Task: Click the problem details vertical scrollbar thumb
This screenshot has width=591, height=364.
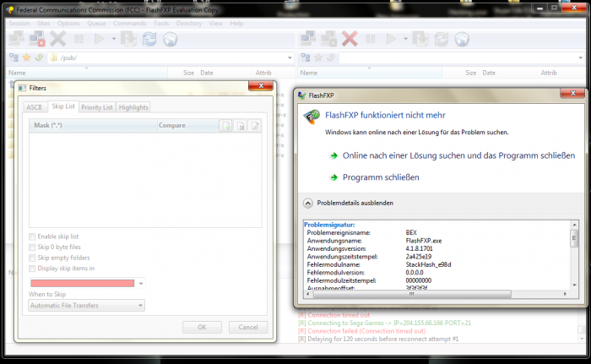Action: (x=574, y=238)
